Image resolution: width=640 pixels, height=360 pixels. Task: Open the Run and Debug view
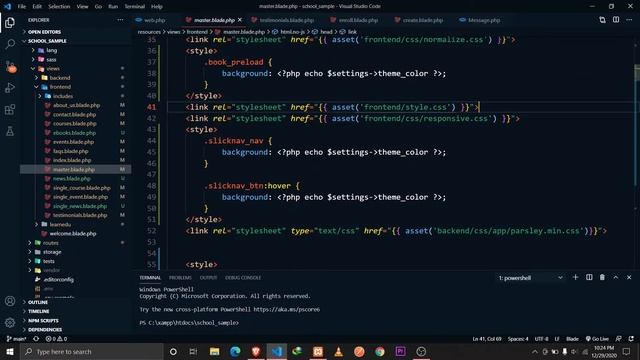pyautogui.click(x=10, y=88)
